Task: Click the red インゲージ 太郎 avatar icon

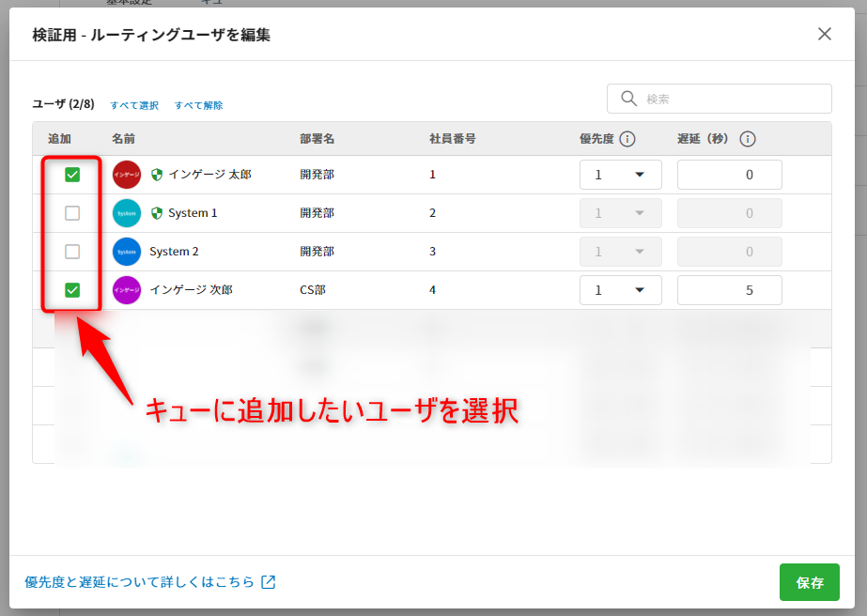Action: point(126,175)
